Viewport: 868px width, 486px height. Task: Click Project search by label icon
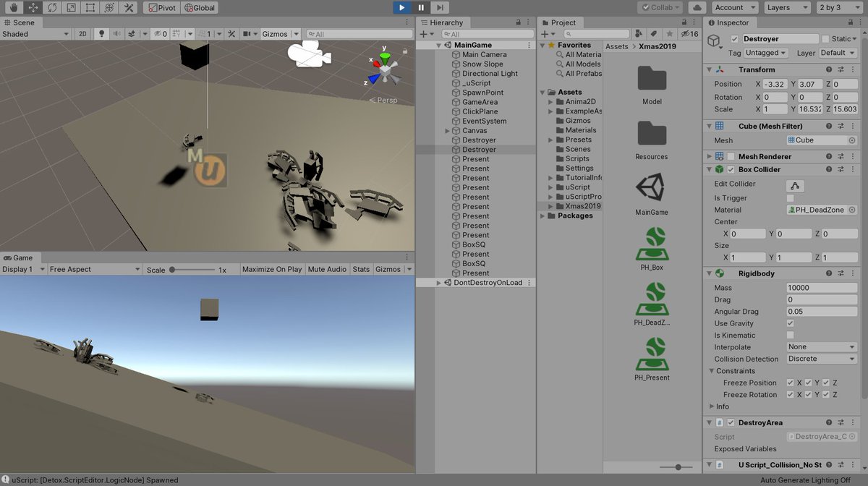653,34
